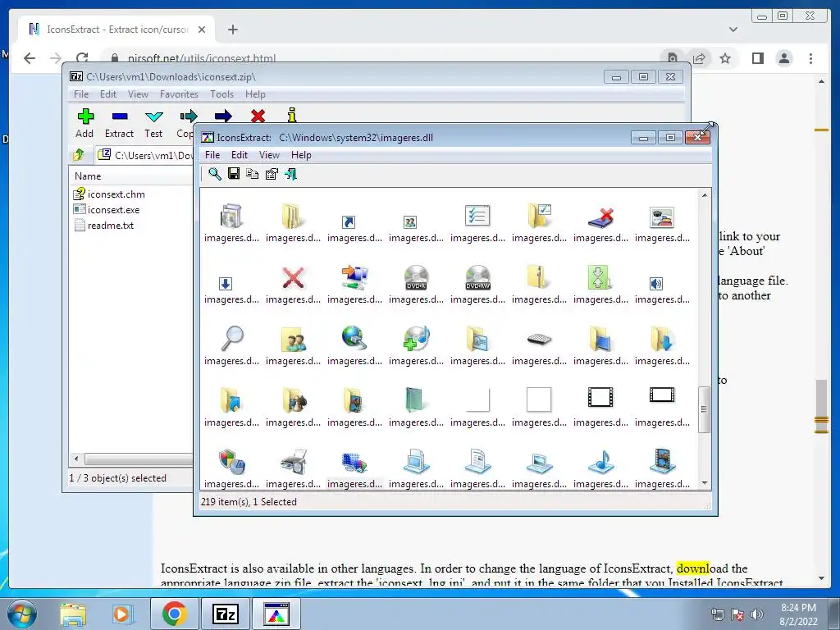Select the DVD-R disc icon

(x=416, y=277)
